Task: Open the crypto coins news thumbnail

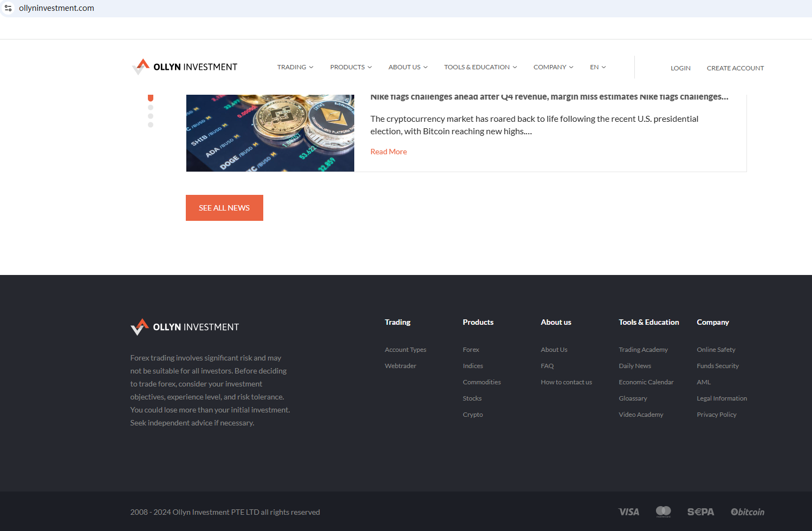Action: (x=270, y=133)
